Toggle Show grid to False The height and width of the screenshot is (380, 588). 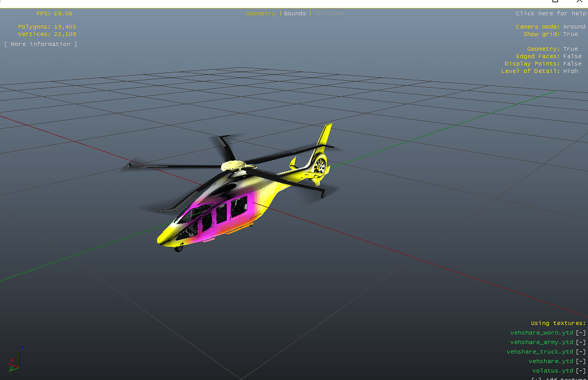click(570, 34)
